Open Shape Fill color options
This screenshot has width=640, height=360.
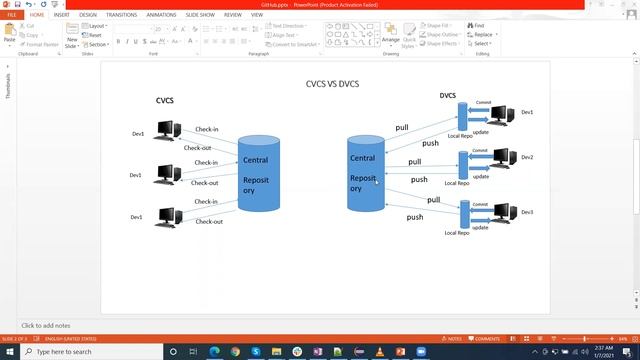[436, 26]
